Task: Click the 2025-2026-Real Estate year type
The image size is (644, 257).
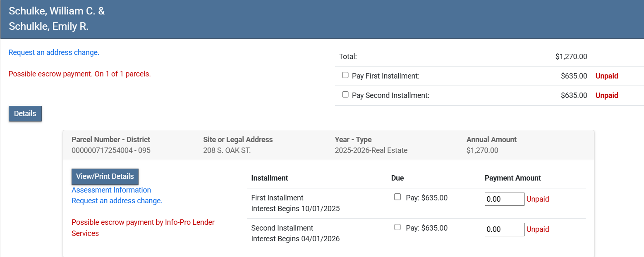Action: [x=371, y=150]
